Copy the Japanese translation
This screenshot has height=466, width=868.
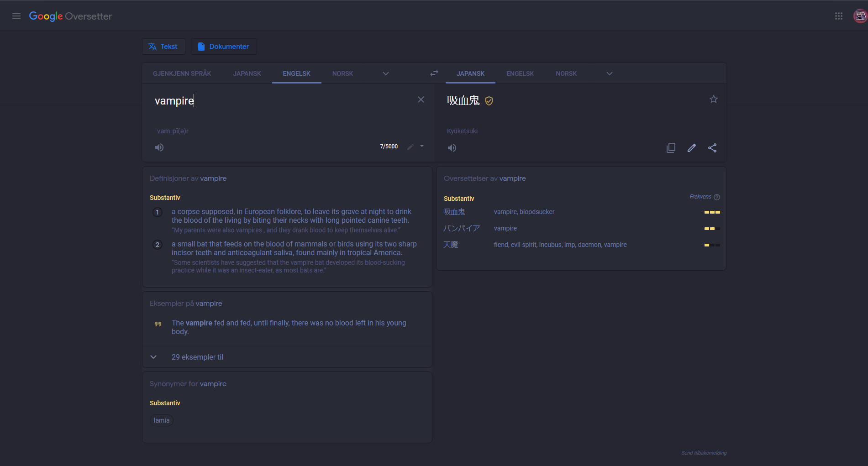click(671, 148)
